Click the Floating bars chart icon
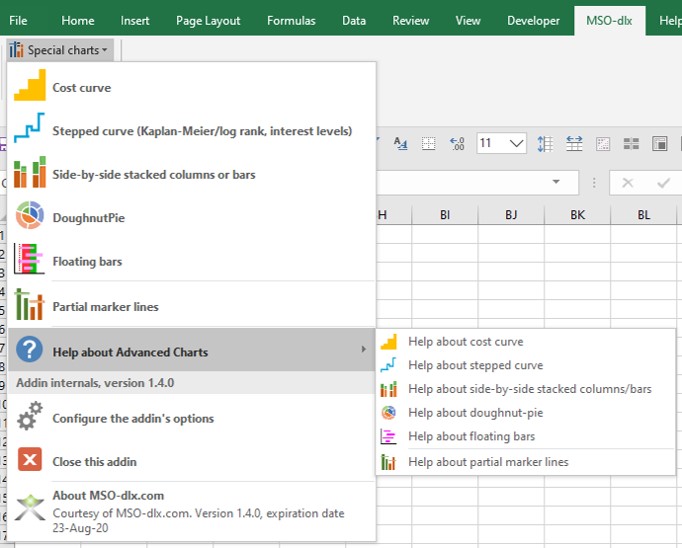The width and height of the screenshot is (682, 548). [x=29, y=259]
